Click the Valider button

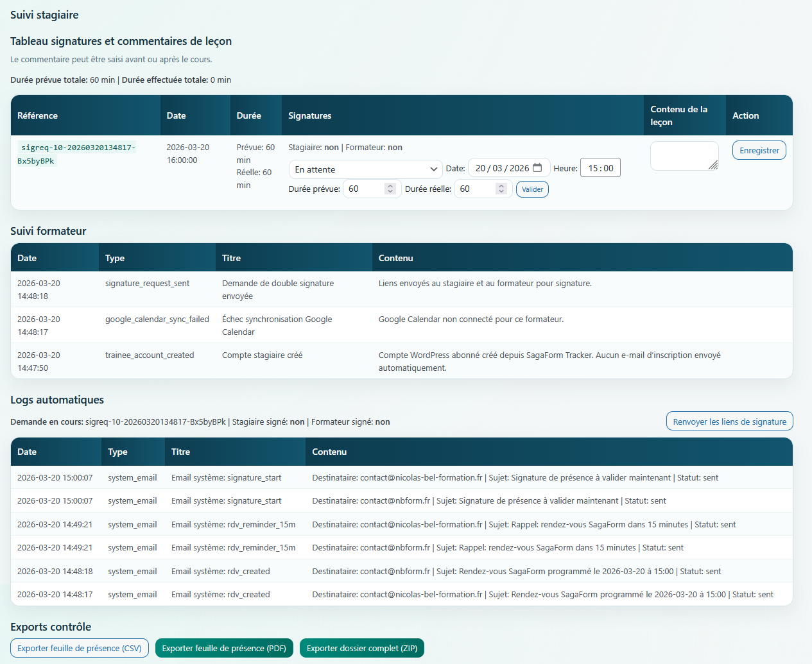[x=532, y=189]
